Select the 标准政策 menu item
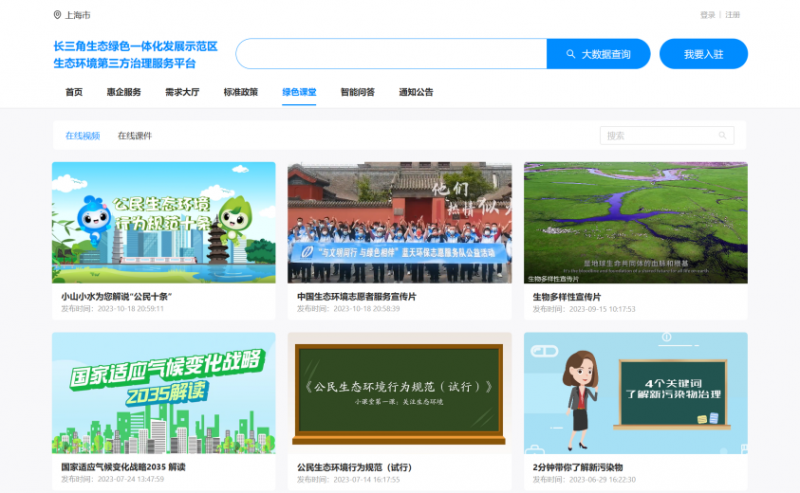800x493 pixels. point(240,92)
